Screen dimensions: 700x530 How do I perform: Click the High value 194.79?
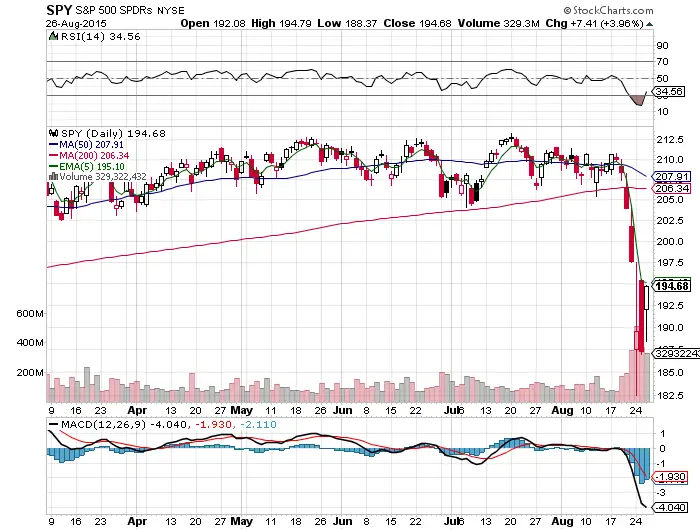tap(295, 23)
